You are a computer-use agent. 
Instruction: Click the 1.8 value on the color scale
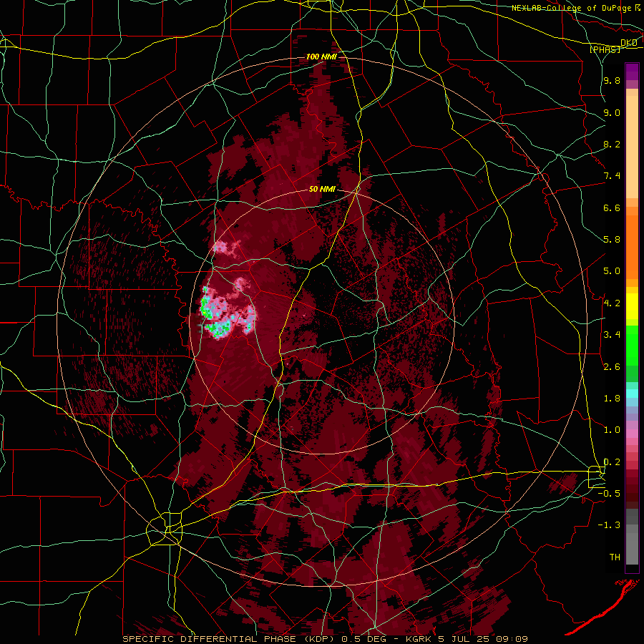[x=612, y=399]
